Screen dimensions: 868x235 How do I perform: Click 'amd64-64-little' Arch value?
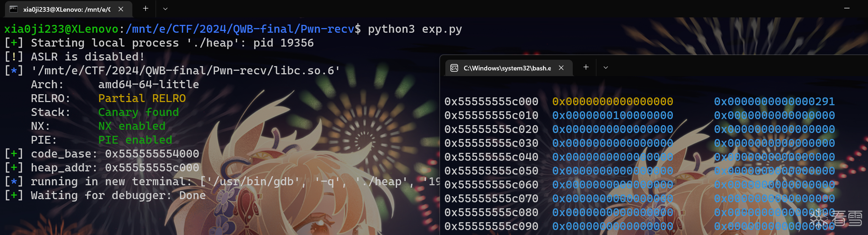pyautogui.click(x=149, y=85)
